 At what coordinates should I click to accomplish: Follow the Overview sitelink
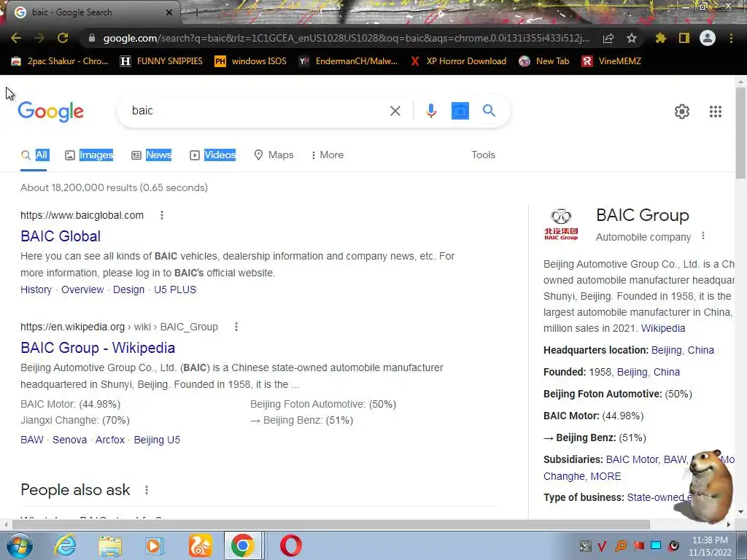[82, 289]
